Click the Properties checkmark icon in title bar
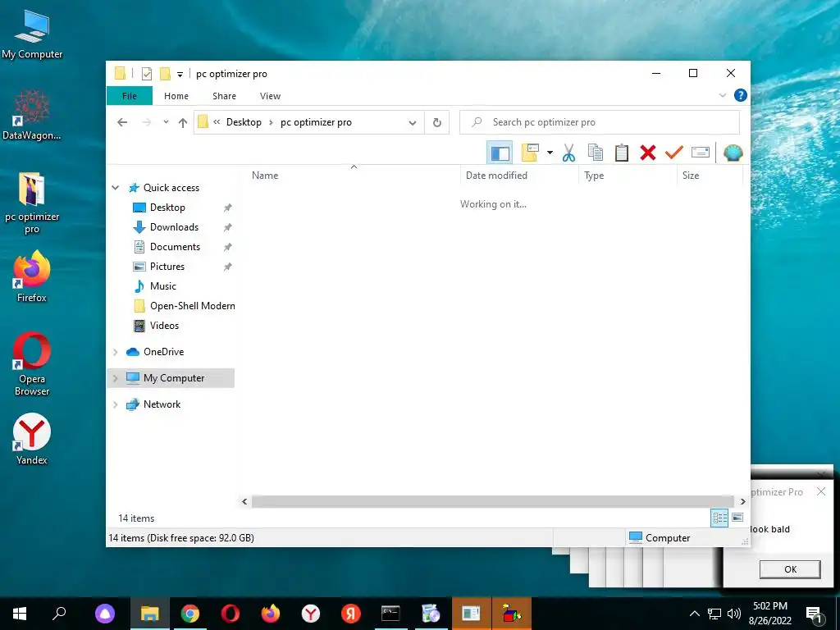The height and width of the screenshot is (630, 840). [146, 73]
